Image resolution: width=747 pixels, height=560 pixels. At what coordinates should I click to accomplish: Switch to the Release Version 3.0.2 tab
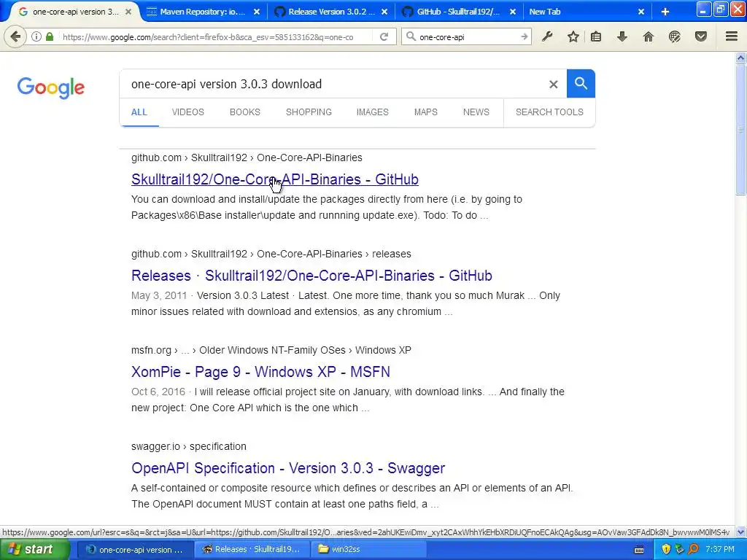coord(331,12)
